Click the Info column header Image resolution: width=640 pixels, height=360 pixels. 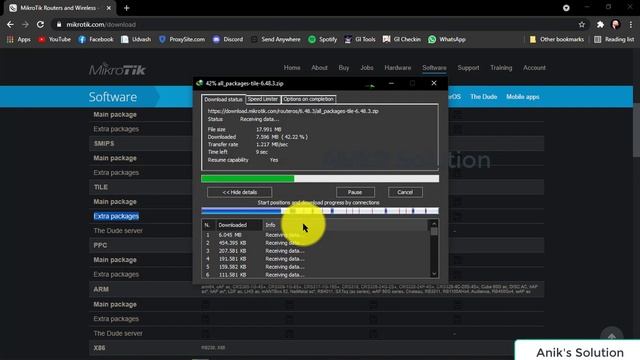click(345, 225)
